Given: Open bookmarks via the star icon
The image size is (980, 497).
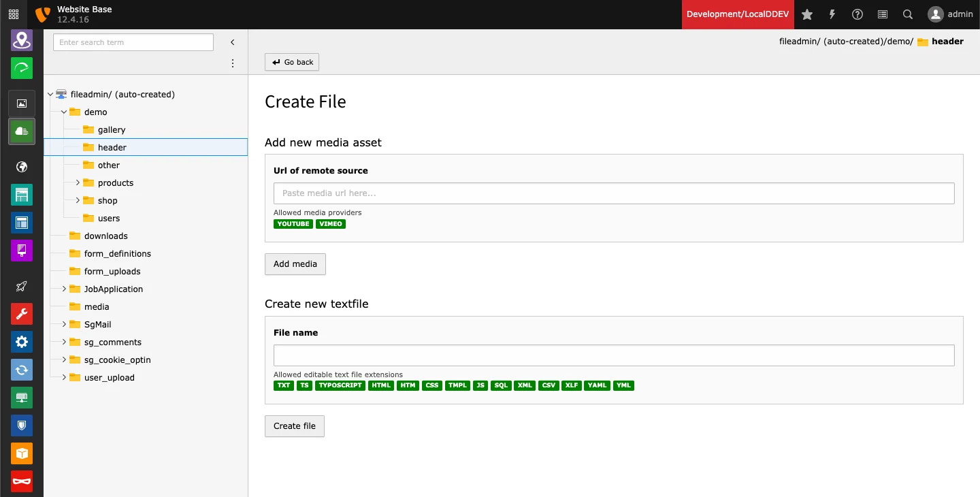Looking at the screenshot, I should [806, 14].
